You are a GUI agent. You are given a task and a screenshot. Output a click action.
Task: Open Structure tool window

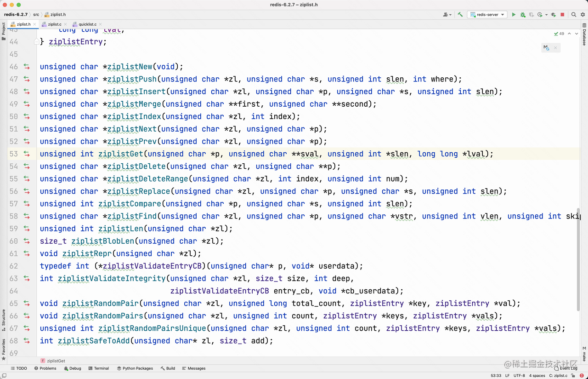[x=4, y=320]
